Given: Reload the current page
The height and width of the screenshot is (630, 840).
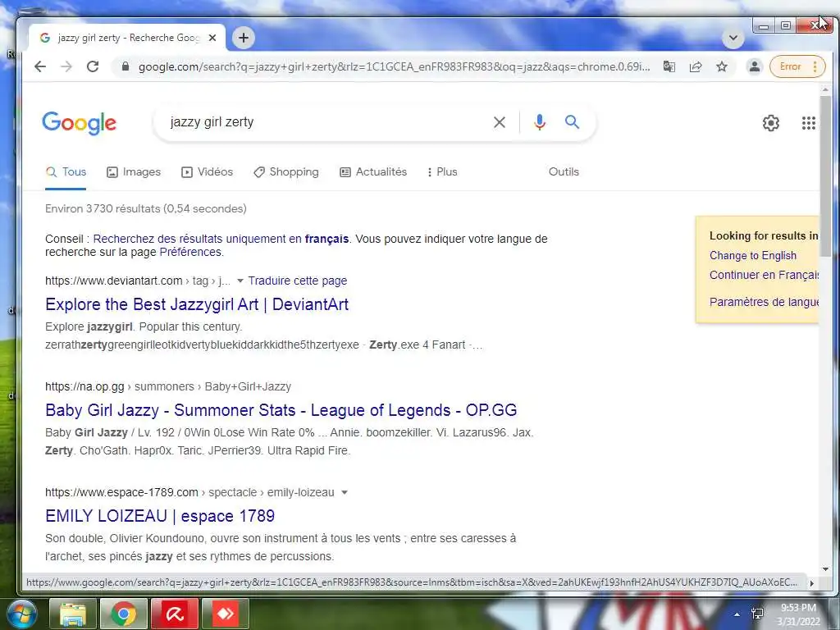Looking at the screenshot, I should (x=93, y=66).
